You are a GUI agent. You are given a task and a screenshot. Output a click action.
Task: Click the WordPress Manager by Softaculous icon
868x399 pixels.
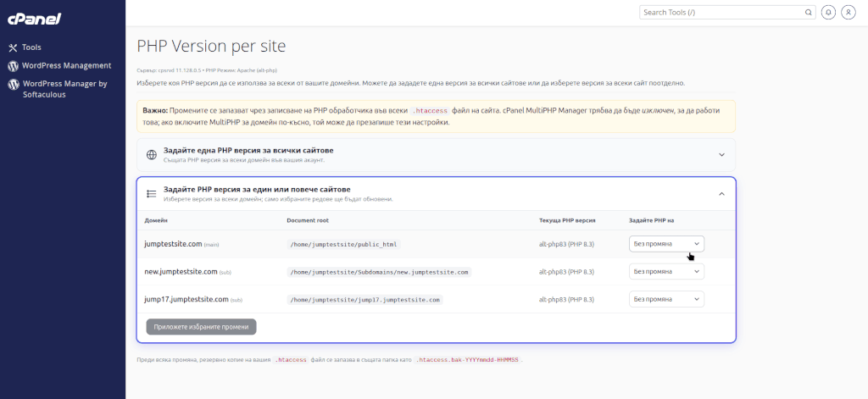click(14, 85)
